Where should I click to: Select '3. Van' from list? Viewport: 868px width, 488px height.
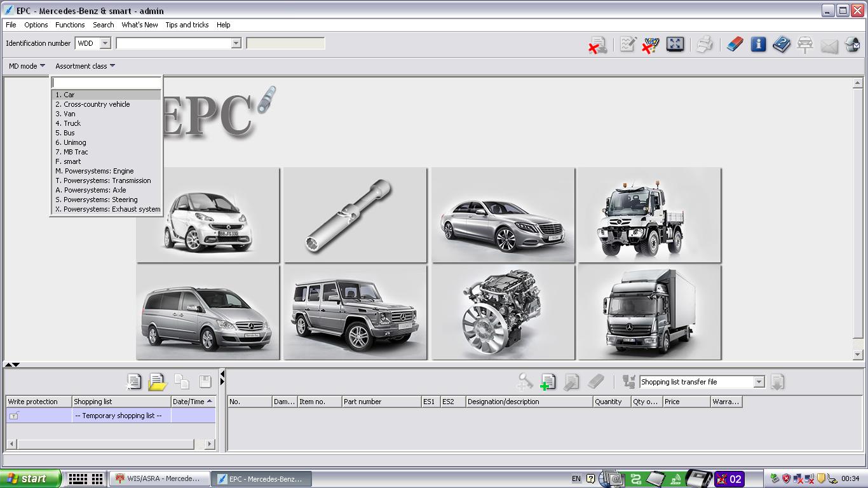point(106,114)
